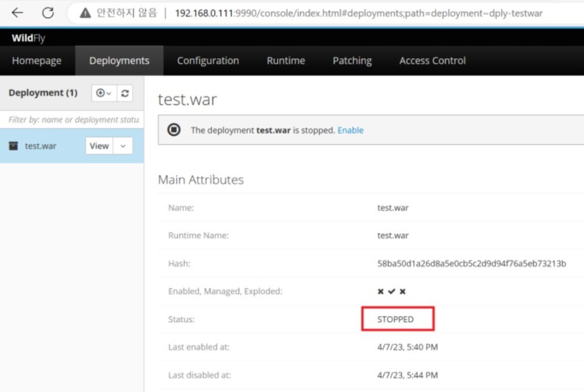Click the checkmark icon for Managed
Screen dimensions: 584x392
391,291
